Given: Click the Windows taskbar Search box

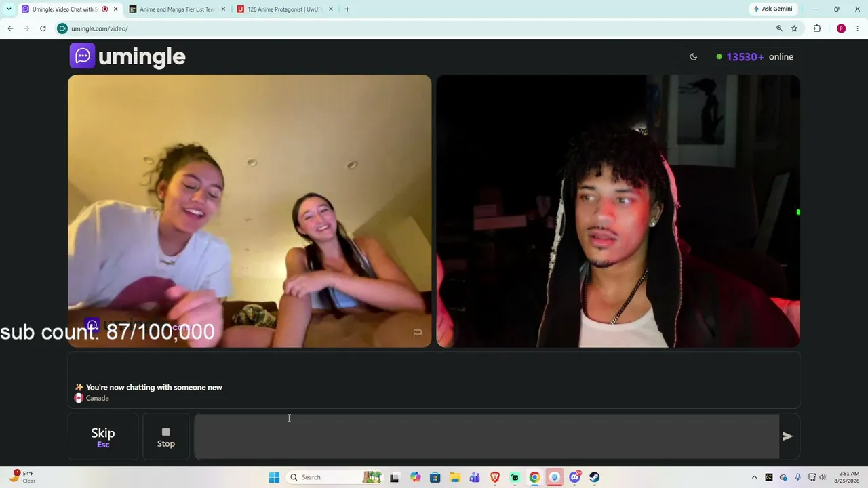Looking at the screenshot, I should [x=335, y=477].
